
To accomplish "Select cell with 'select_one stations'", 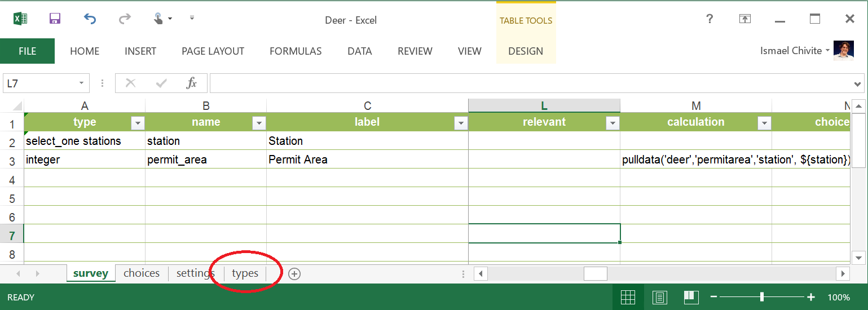I will pos(85,141).
